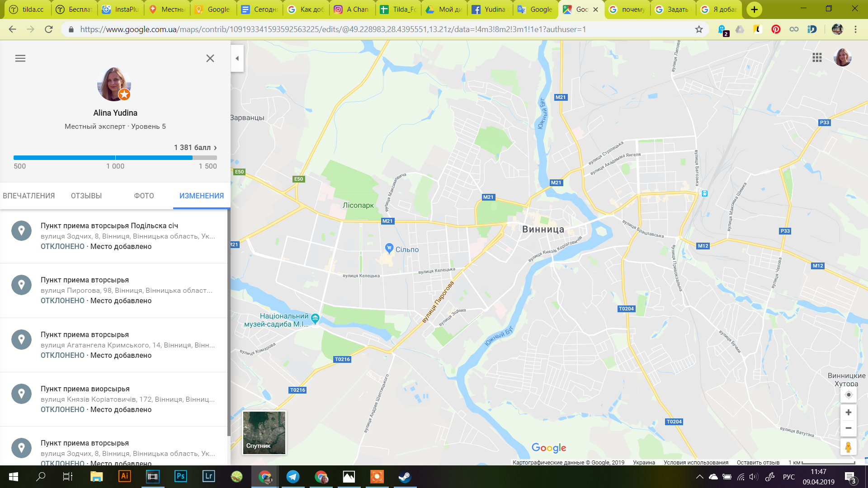
Task: Click the satellite view thumbnail
Action: [264, 433]
